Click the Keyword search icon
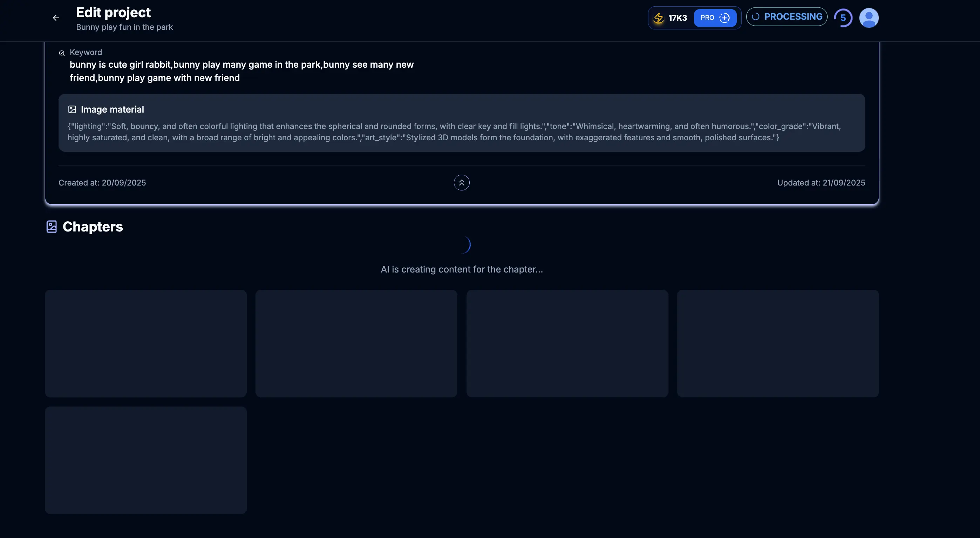The height and width of the screenshot is (538, 980). pos(62,53)
